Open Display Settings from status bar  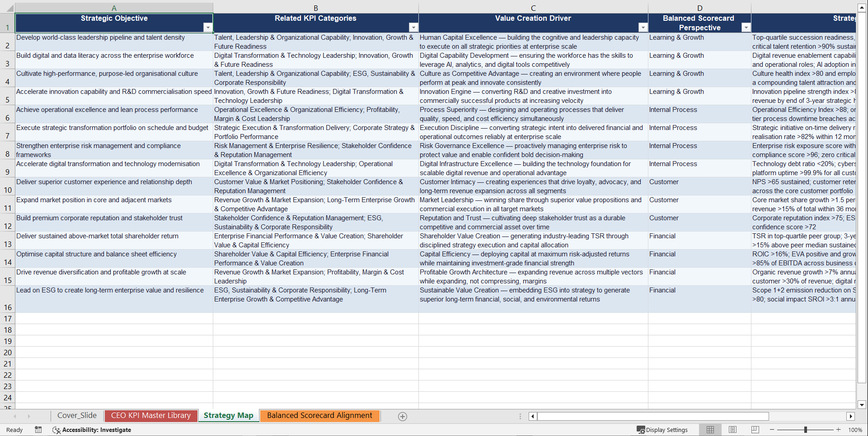662,430
